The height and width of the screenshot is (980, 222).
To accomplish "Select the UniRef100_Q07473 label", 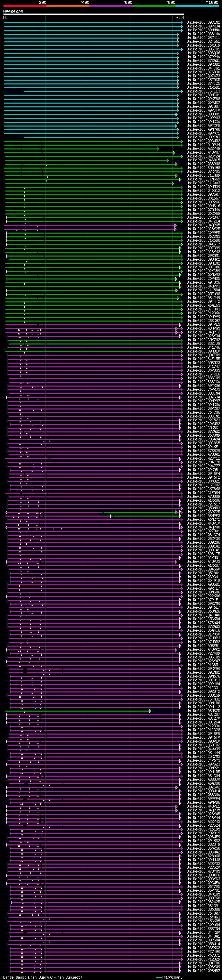I will (x=203, y=76).
